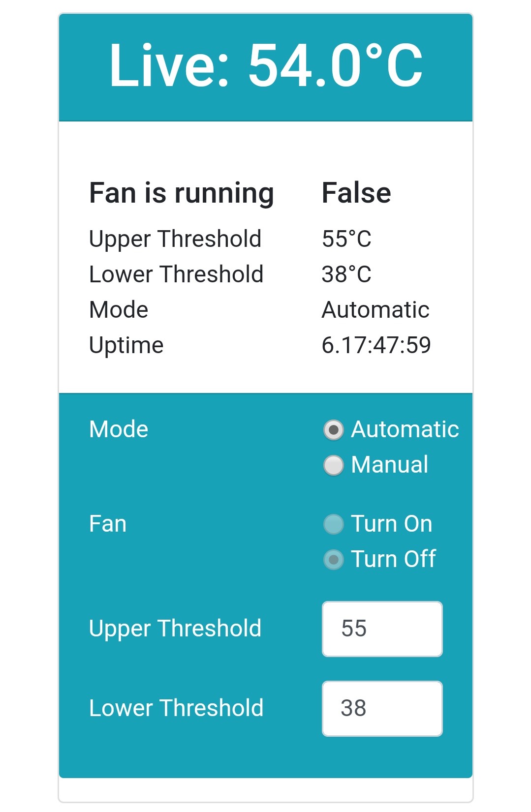The image size is (531, 812).
Task: Click the Uptime label in status table
Action: (x=126, y=346)
